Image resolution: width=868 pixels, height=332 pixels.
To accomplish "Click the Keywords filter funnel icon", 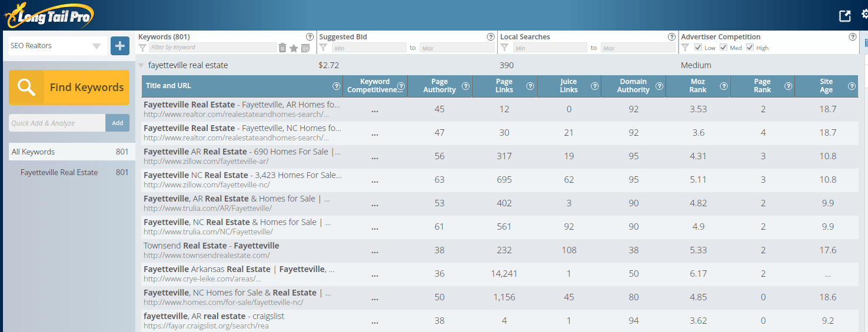I will (142, 48).
